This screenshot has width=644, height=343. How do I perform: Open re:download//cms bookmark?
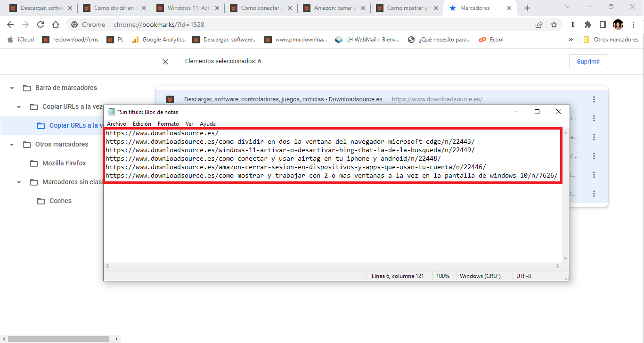coord(71,40)
